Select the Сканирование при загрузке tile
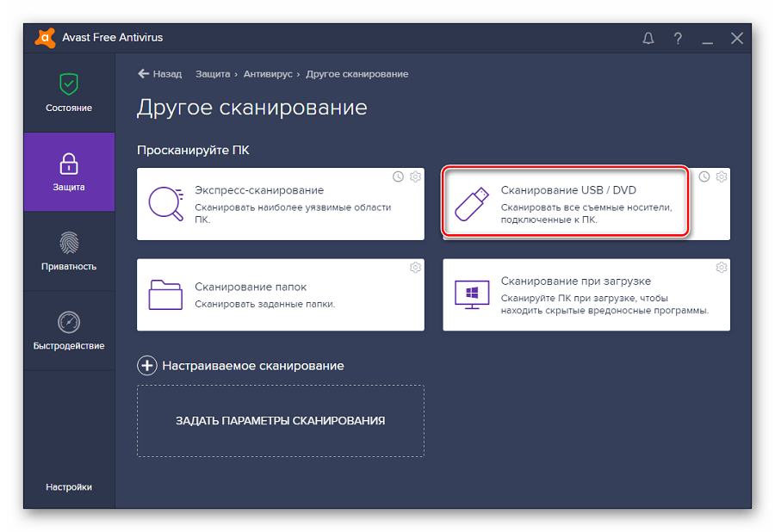This screenshot has width=775, height=532. tap(586, 295)
